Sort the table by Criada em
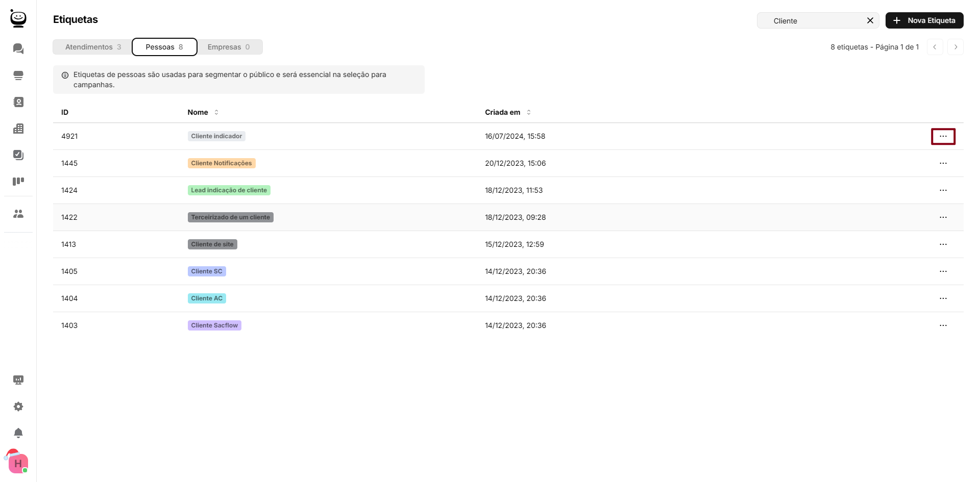Image resolution: width=980 pixels, height=482 pixels. point(529,112)
